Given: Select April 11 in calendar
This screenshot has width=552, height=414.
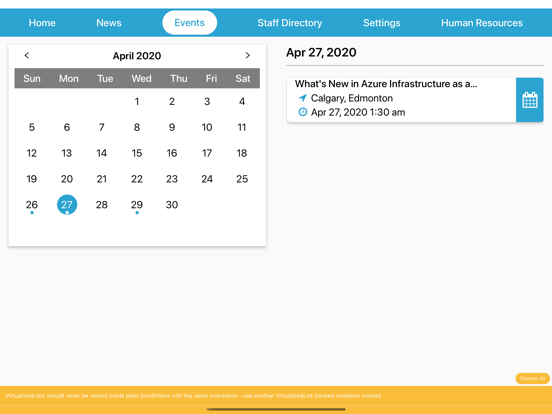Looking at the screenshot, I should coord(242,127).
